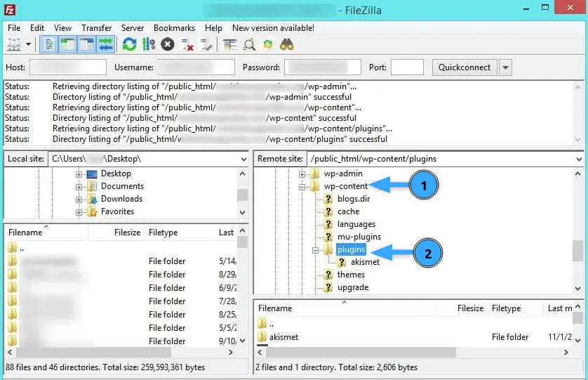The height and width of the screenshot is (380, 588).
Task: Toggle transfer queue display
Action: pyautogui.click(x=106, y=45)
